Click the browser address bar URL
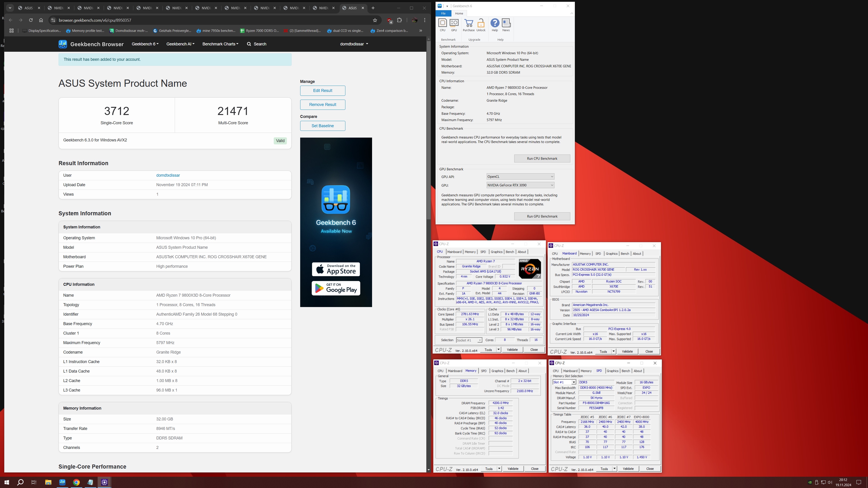Image resolution: width=868 pixels, height=488 pixels. click(x=95, y=20)
